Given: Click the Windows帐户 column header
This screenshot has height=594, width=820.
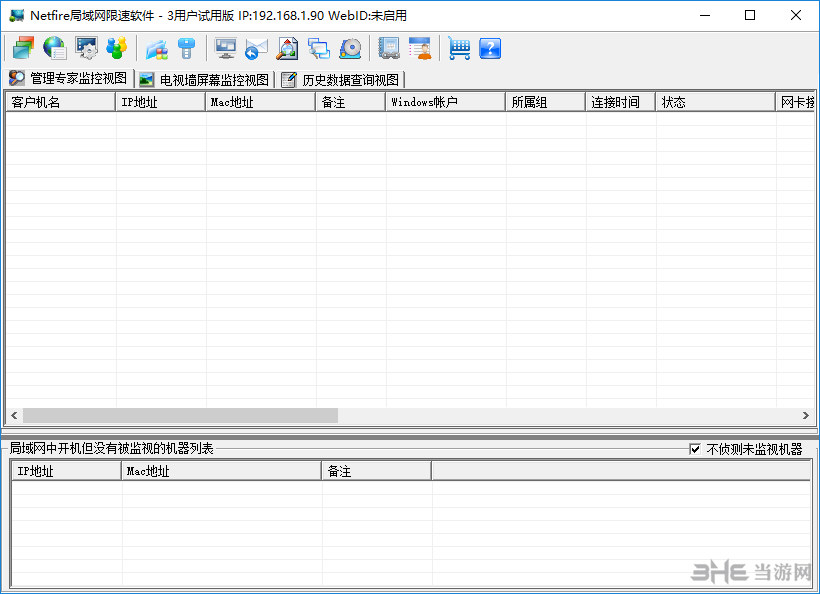Looking at the screenshot, I should [445, 102].
